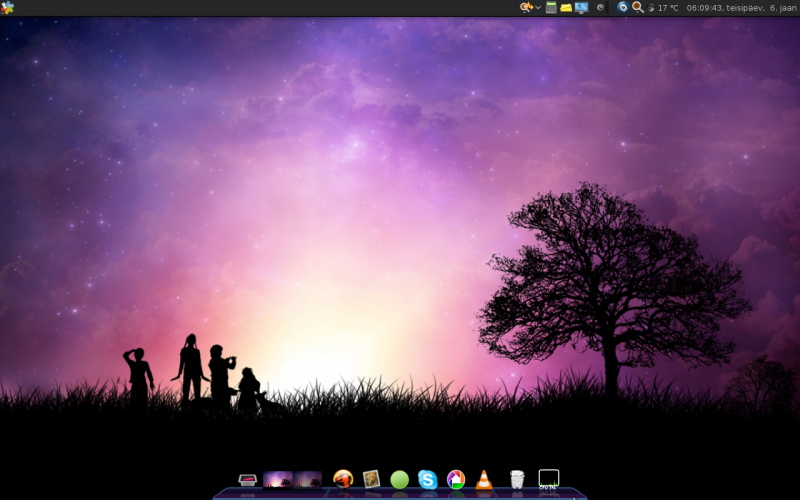The height and width of the screenshot is (500, 800).
Task: Launch the calculator from the top panel
Action: pos(551,7)
